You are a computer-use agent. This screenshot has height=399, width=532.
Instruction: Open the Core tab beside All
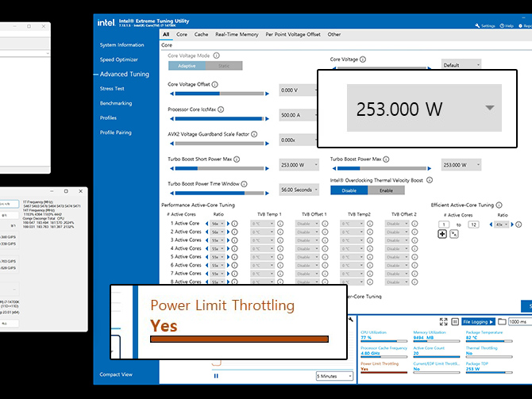182,34
